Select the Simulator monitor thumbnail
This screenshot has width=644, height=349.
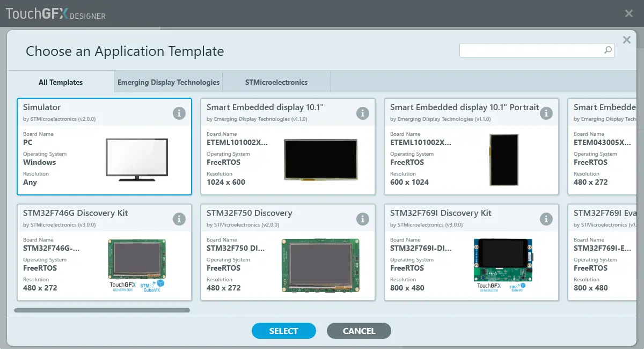click(137, 159)
